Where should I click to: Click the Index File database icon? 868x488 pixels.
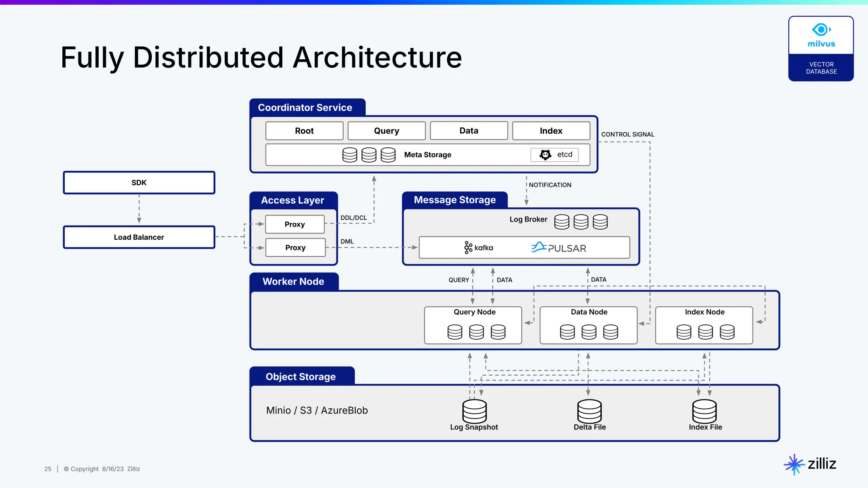704,411
